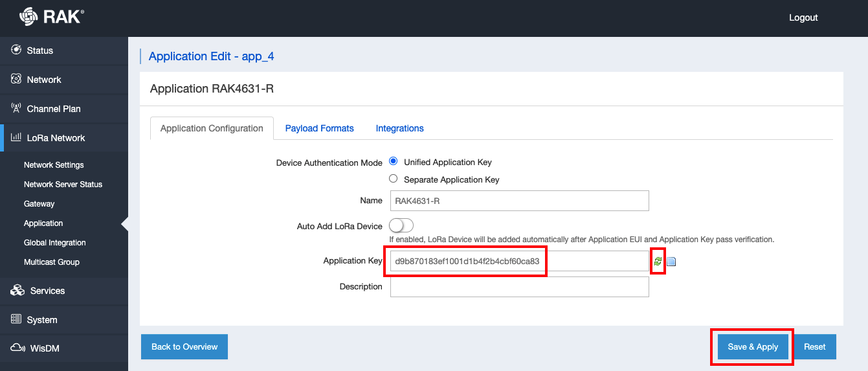Click the Services cubes icon
Image resolution: width=868 pixels, height=371 pixels.
point(17,290)
